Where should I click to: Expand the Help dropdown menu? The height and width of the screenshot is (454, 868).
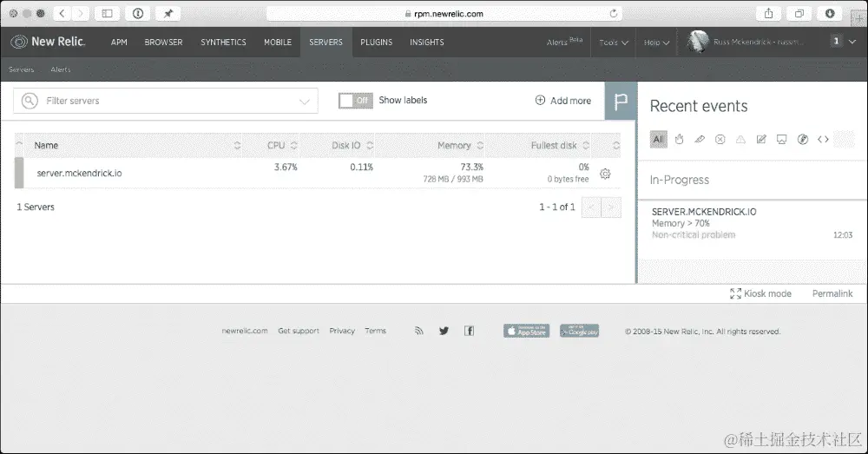[x=656, y=42]
